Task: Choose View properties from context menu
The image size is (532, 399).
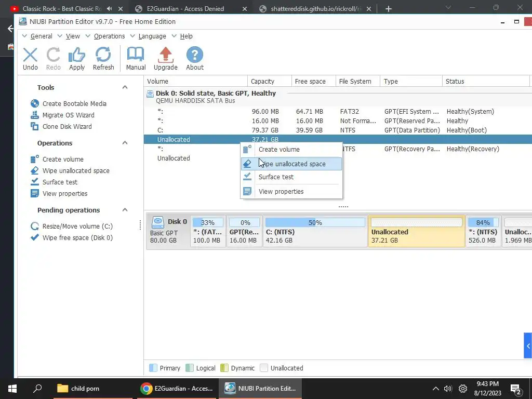Action: [x=291, y=192]
